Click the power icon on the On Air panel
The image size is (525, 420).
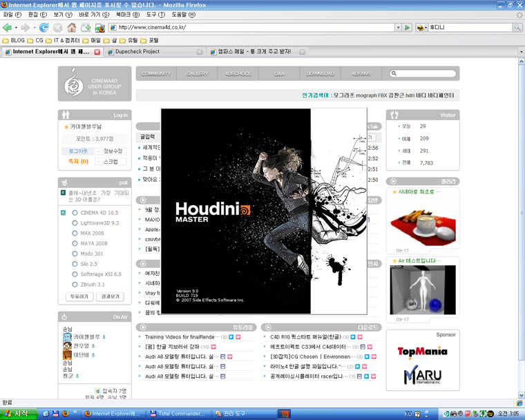tap(64, 316)
